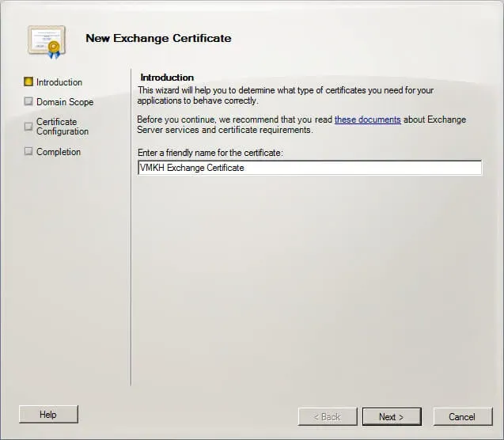
Task: Go to the Introduction wizard step label
Action: pos(59,82)
